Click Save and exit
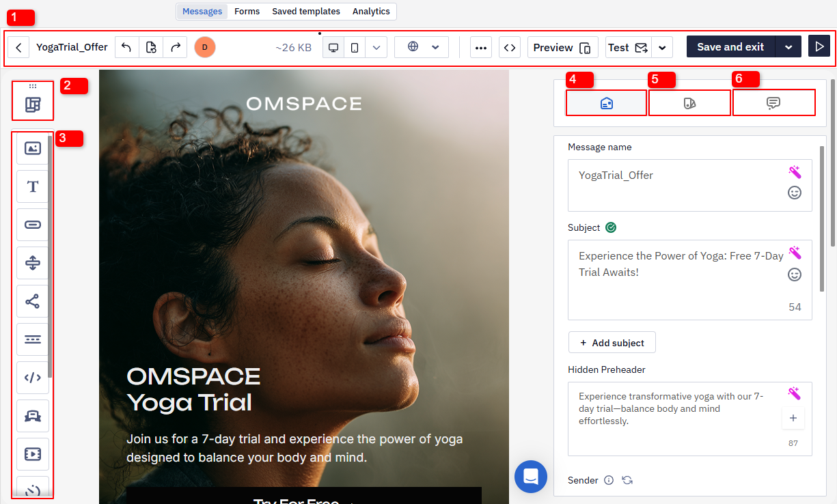 coord(730,47)
